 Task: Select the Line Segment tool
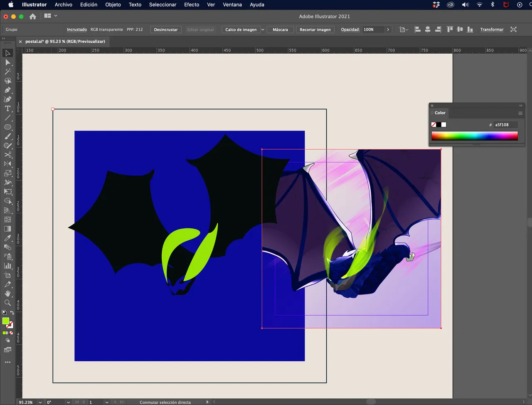point(7,118)
